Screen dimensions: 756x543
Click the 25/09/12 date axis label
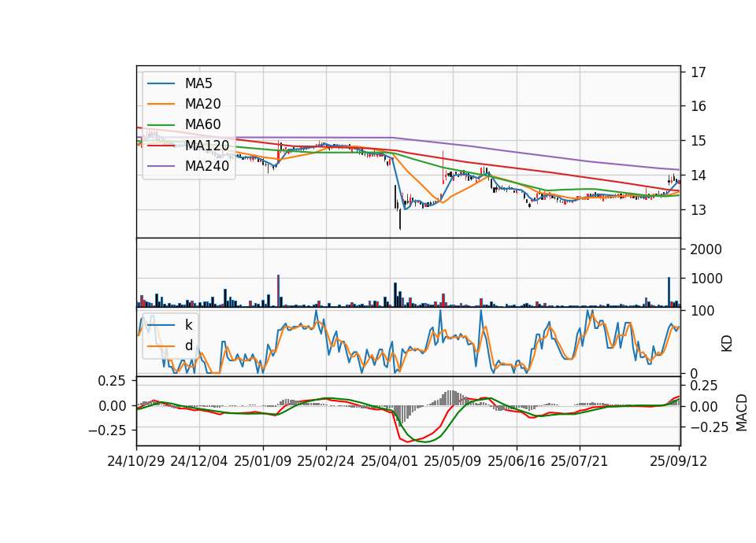point(678,461)
